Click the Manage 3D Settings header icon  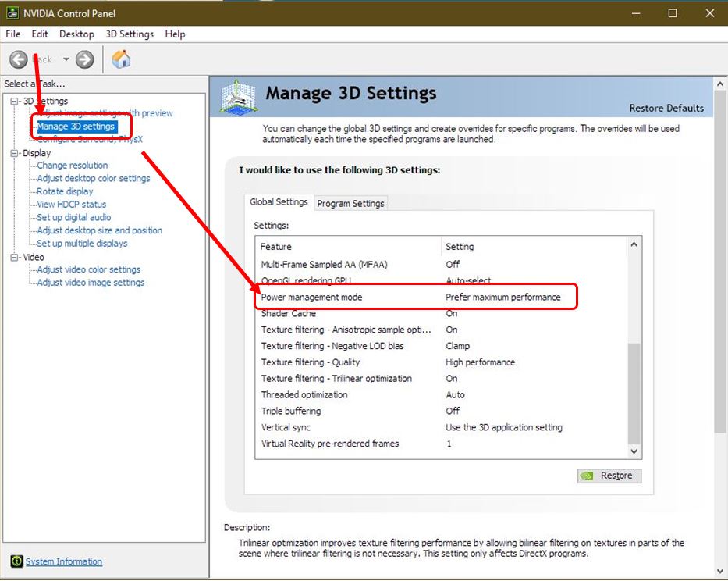239,96
